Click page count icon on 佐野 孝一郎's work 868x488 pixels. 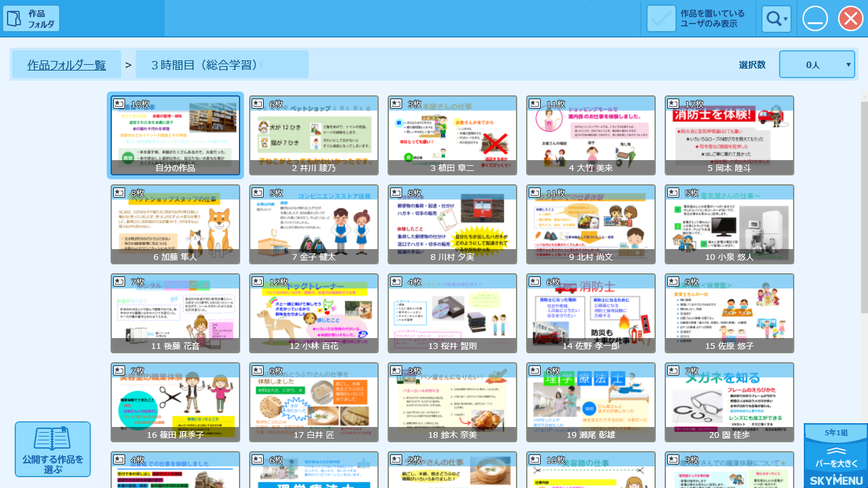coord(534,281)
